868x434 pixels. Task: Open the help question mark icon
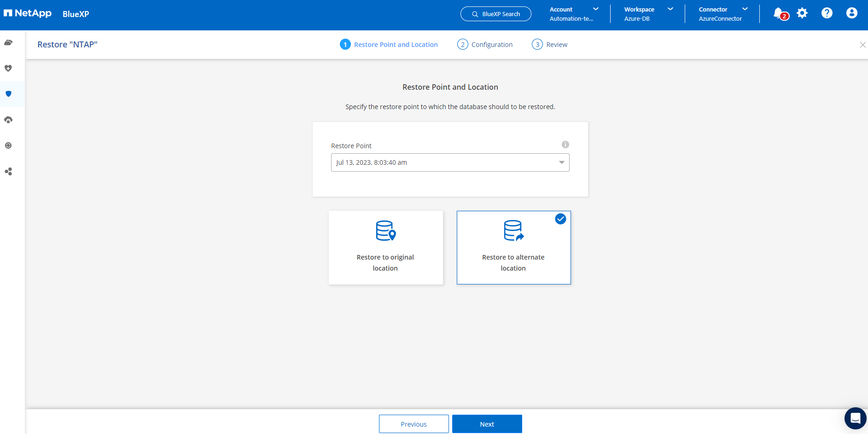(827, 13)
